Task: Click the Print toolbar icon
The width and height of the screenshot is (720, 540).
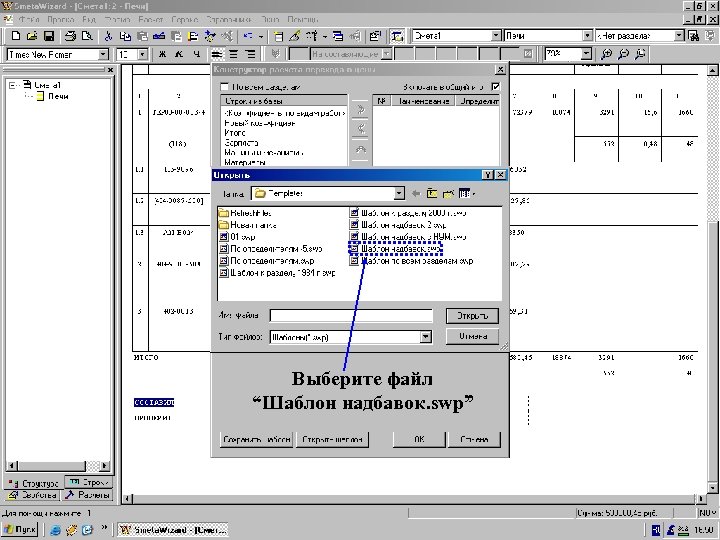Action: pyautogui.click(x=70, y=36)
